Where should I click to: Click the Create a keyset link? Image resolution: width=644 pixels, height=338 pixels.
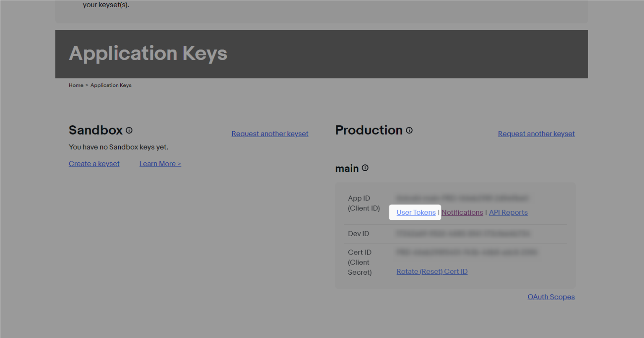(x=94, y=164)
